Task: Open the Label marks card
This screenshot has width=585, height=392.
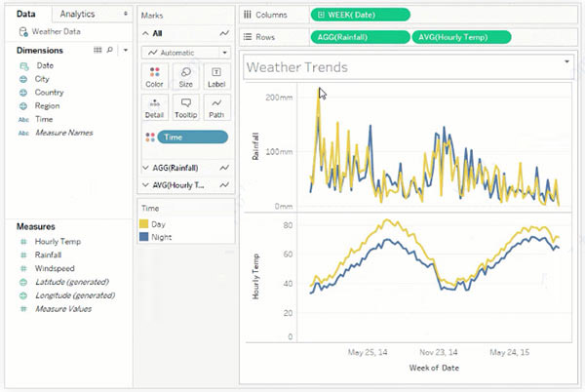Action: 215,76
